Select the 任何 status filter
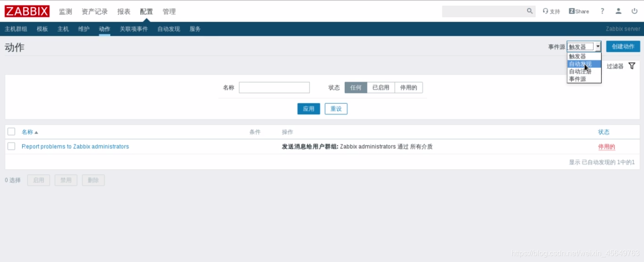644x262 pixels. [356, 88]
